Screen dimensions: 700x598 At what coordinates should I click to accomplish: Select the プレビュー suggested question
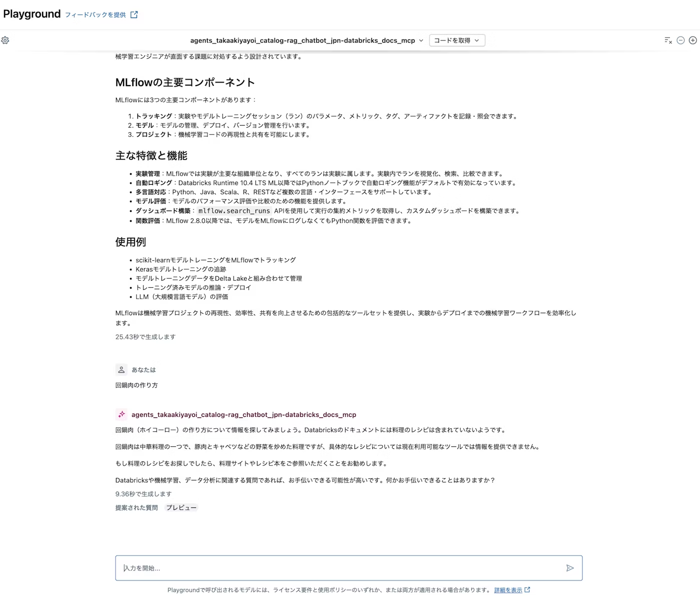(x=181, y=507)
